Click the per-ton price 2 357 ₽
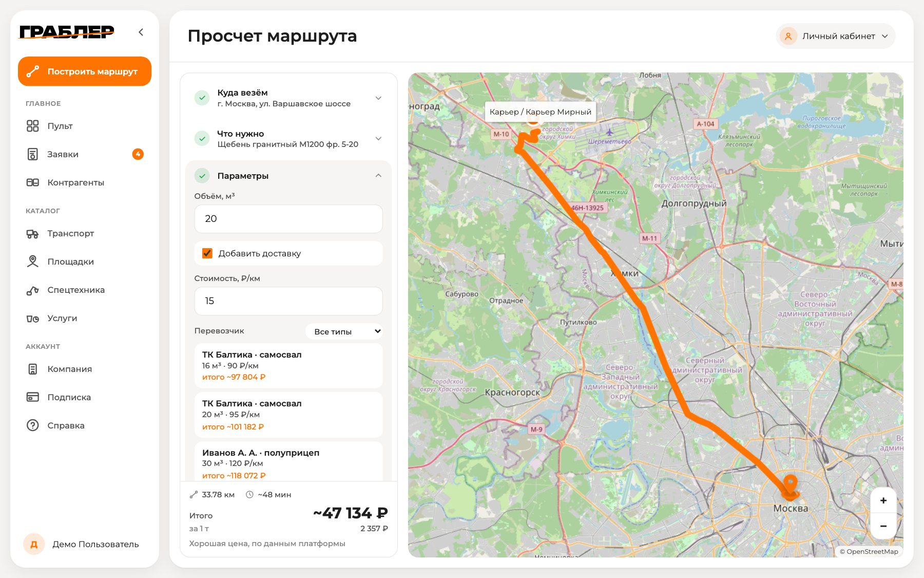This screenshot has height=578, width=924. 374,528
